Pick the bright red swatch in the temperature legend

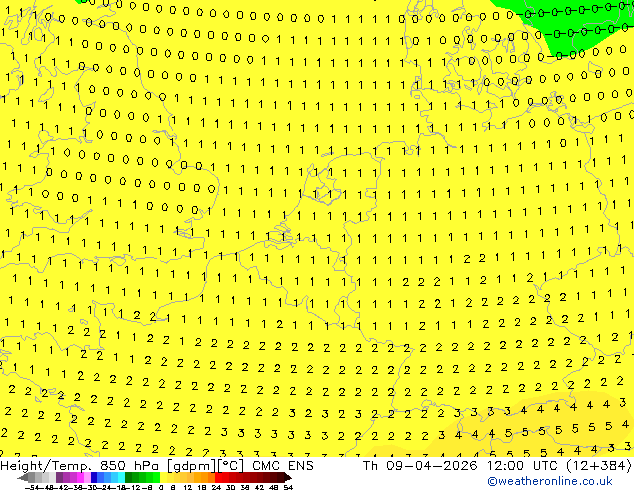218,478
